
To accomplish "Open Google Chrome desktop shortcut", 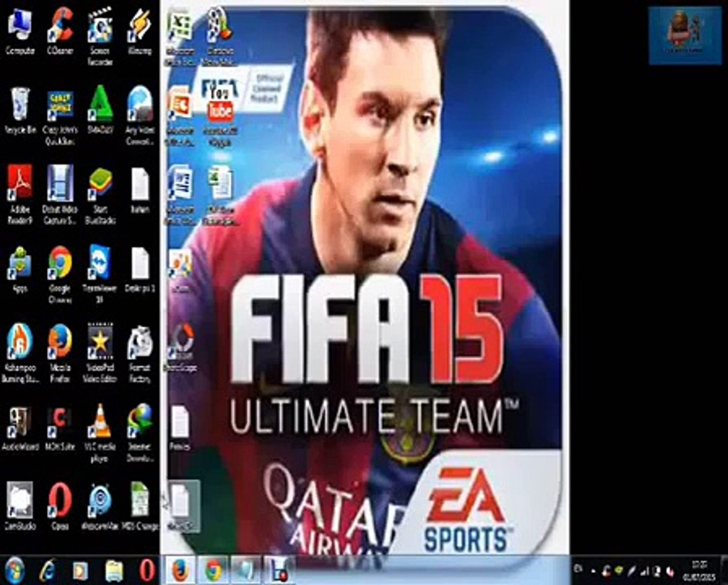I will point(60,275).
